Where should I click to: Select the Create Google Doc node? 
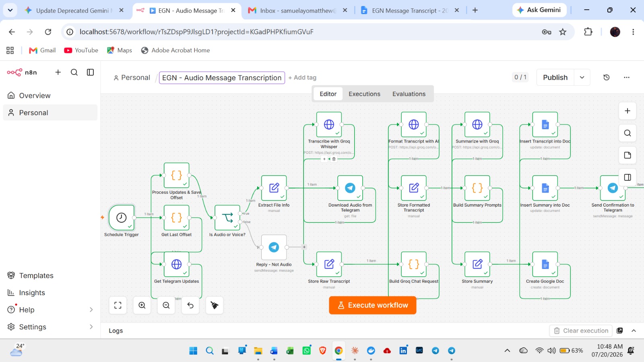tap(545, 264)
